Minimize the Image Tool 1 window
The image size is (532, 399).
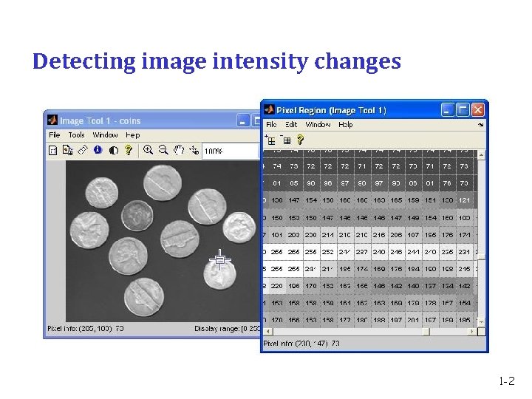242,120
